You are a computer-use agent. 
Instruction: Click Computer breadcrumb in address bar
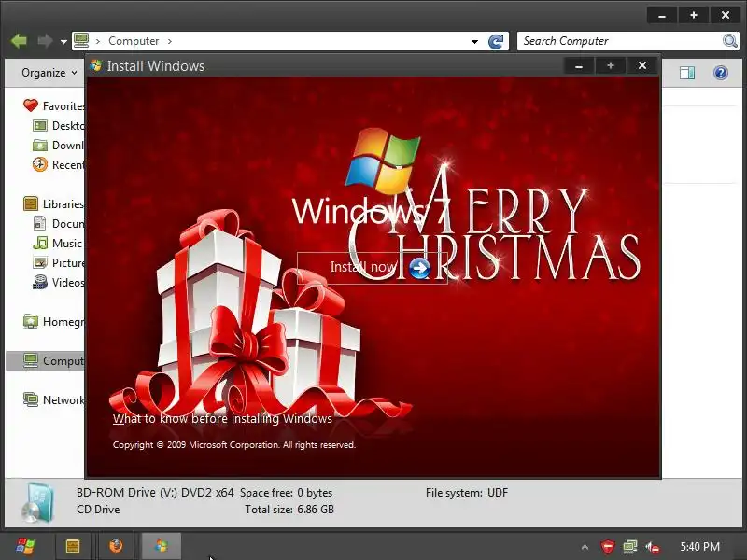134,41
